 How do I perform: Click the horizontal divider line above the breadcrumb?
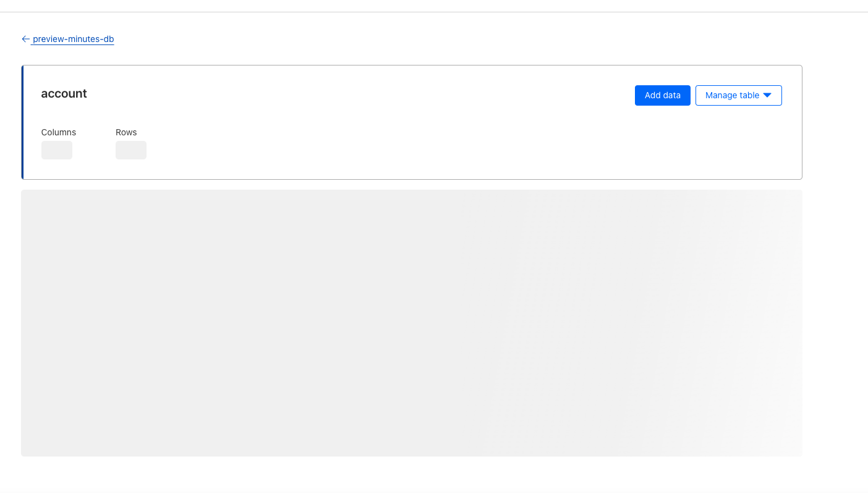coord(434,12)
